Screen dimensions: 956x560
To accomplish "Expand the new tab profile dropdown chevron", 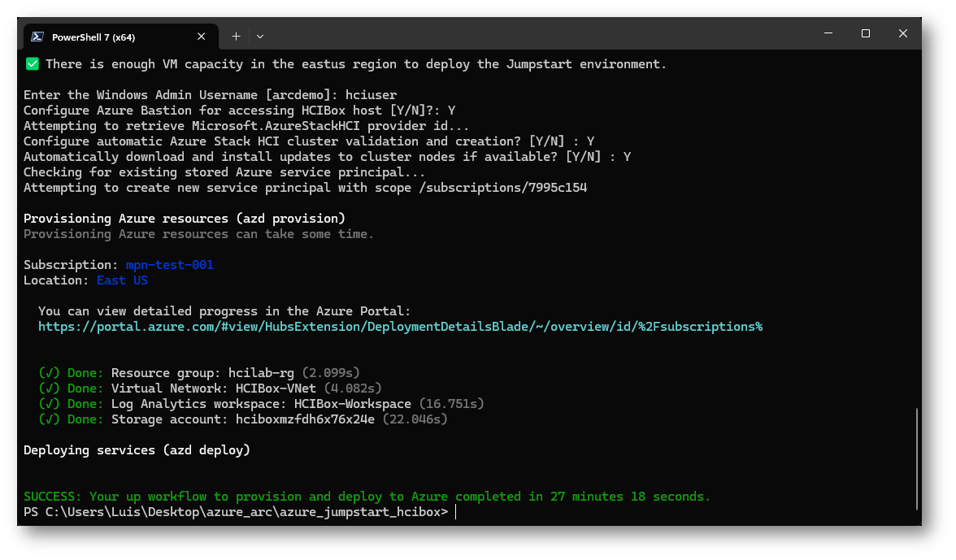I will [260, 37].
